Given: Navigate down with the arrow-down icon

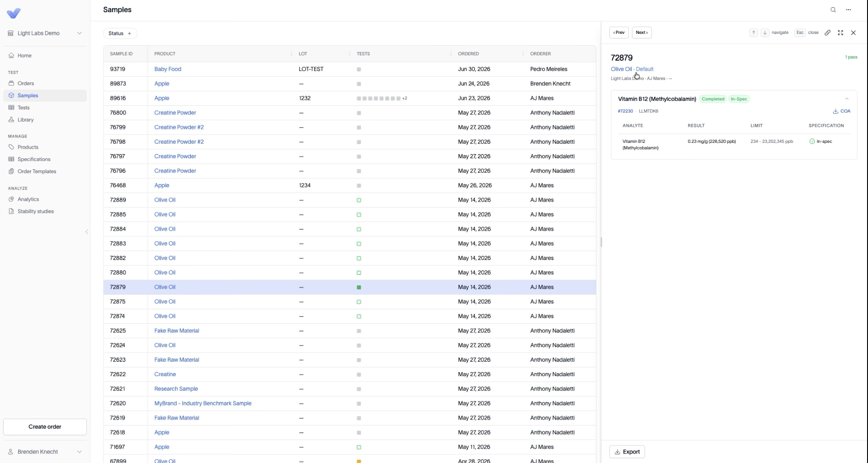Looking at the screenshot, I should pyautogui.click(x=765, y=33).
